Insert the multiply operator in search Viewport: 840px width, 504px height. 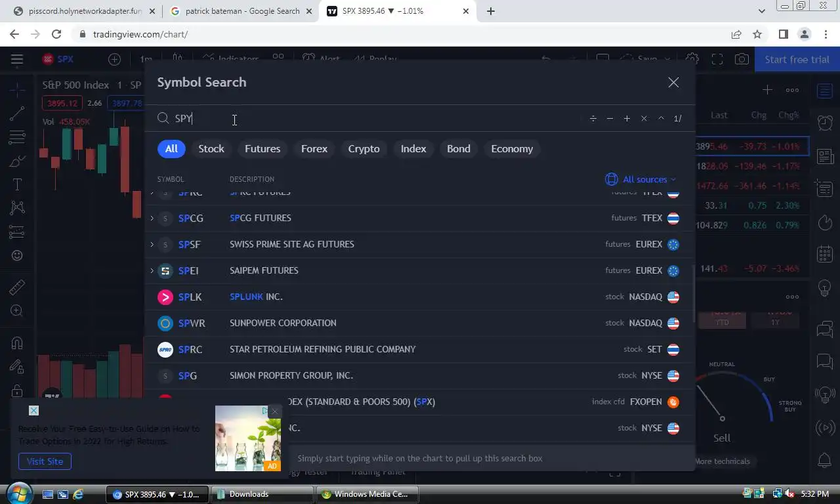644,119
